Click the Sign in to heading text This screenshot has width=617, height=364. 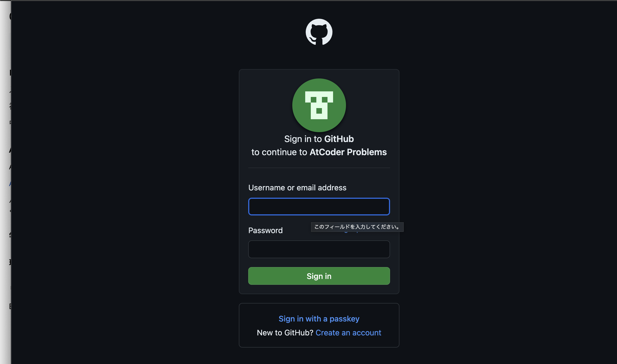pos(303,139)
